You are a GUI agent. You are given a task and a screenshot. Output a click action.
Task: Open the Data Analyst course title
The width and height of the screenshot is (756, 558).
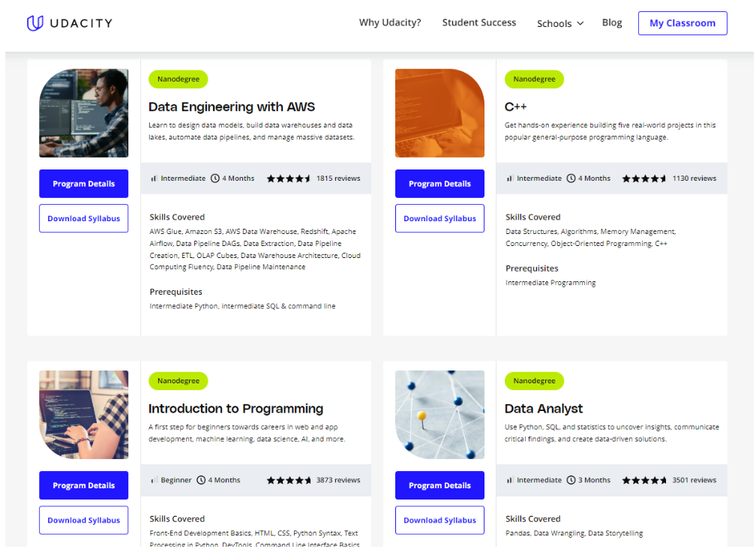point(543,409)
